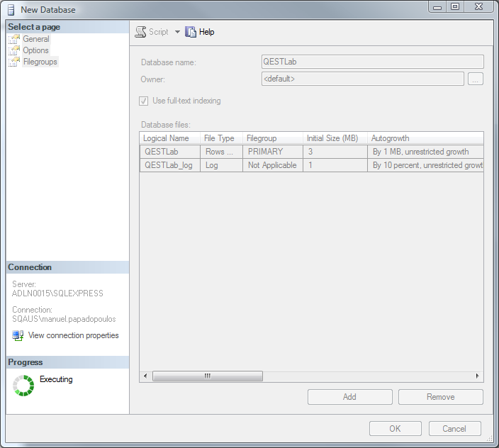The image size is (499, 448).
Task: Click the Filegroups page icon
Action: (x=14, y=62)
